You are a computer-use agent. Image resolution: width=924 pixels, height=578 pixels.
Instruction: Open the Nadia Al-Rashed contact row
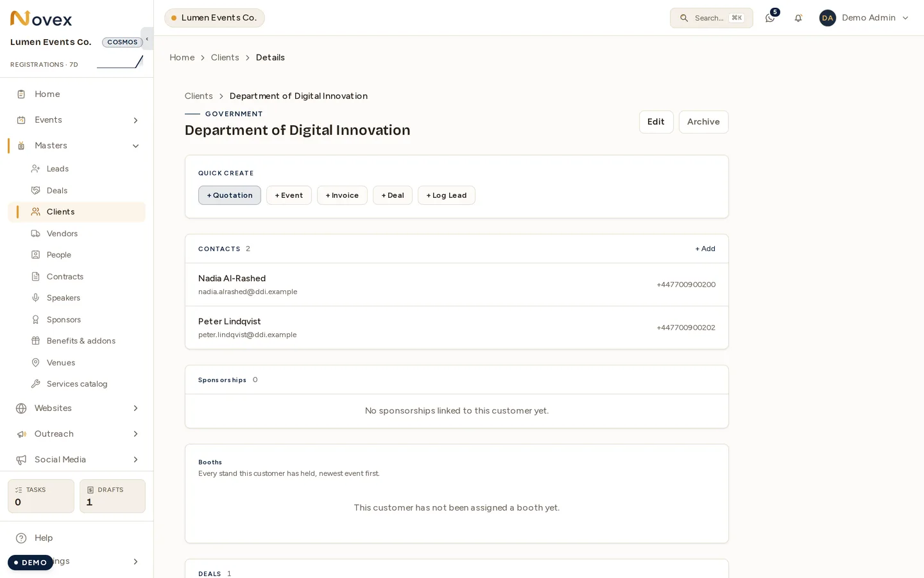click(457, 285)
